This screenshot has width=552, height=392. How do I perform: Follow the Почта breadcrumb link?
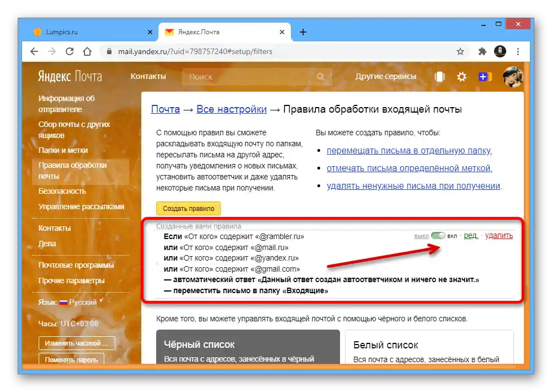[166, 109]
